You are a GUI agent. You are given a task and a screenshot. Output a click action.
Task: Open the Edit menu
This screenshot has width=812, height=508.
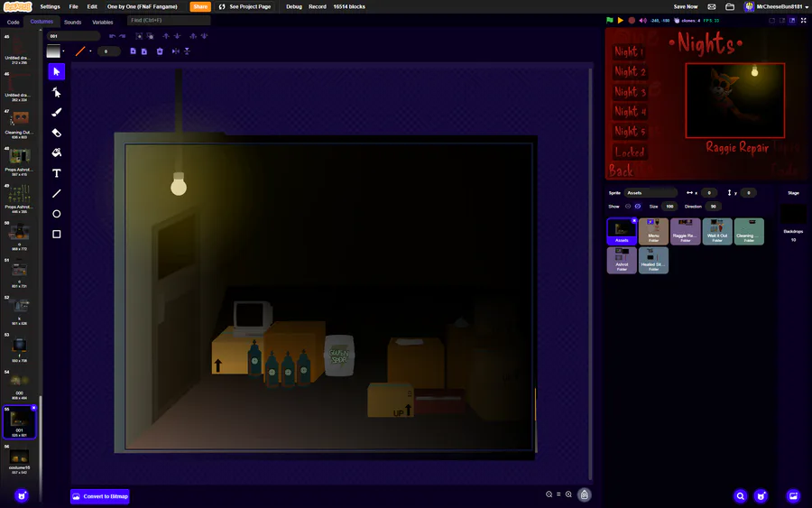click(x=92, y=6)
